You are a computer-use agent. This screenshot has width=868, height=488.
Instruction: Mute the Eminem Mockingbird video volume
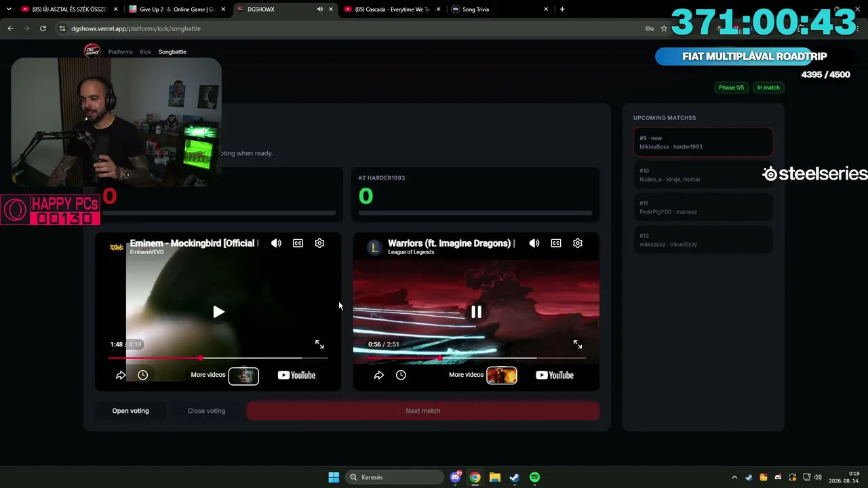coord(276,243)
